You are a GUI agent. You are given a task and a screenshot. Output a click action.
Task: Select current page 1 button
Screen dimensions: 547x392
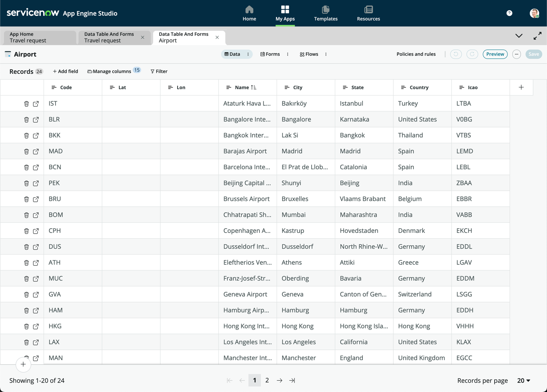pyautogui.click(x=254, y=380)
